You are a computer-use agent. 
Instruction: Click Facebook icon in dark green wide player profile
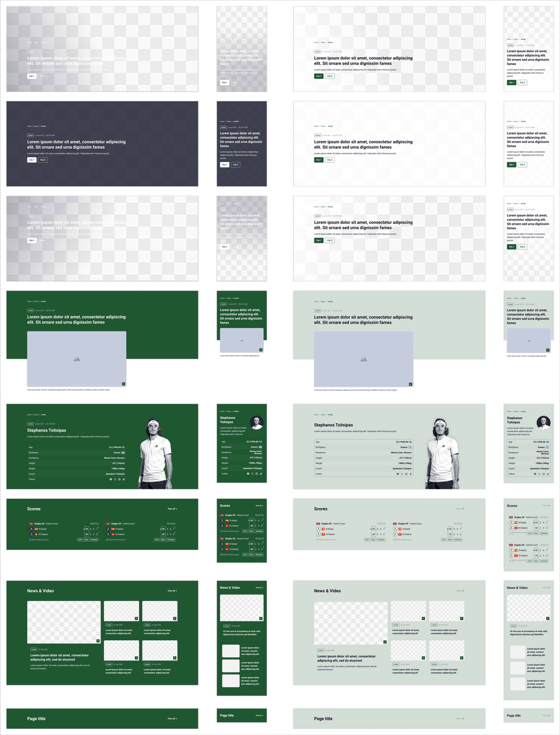tap(111, 479)
